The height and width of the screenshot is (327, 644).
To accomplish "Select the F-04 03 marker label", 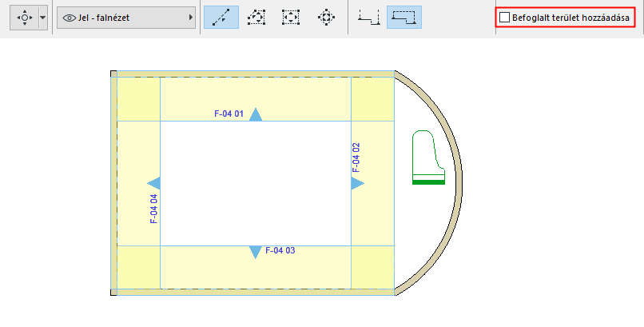I will coord(280,250).
